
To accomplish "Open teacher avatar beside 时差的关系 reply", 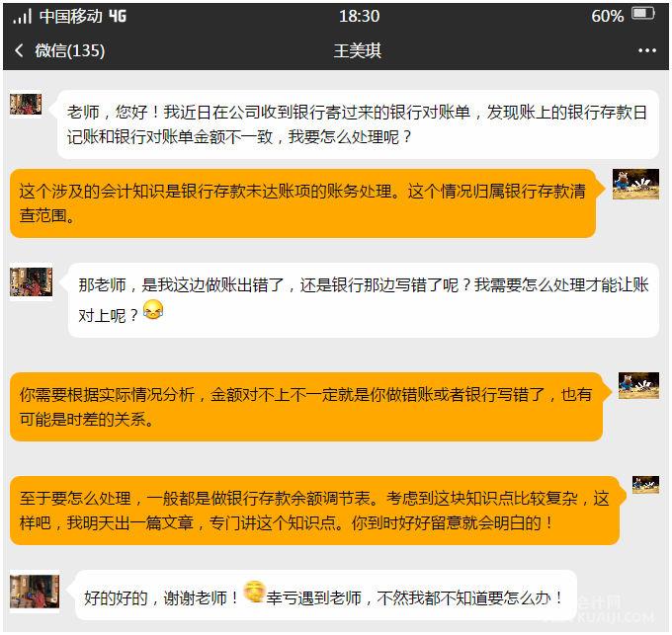I will pyautogui.click(x=638, y=385).
